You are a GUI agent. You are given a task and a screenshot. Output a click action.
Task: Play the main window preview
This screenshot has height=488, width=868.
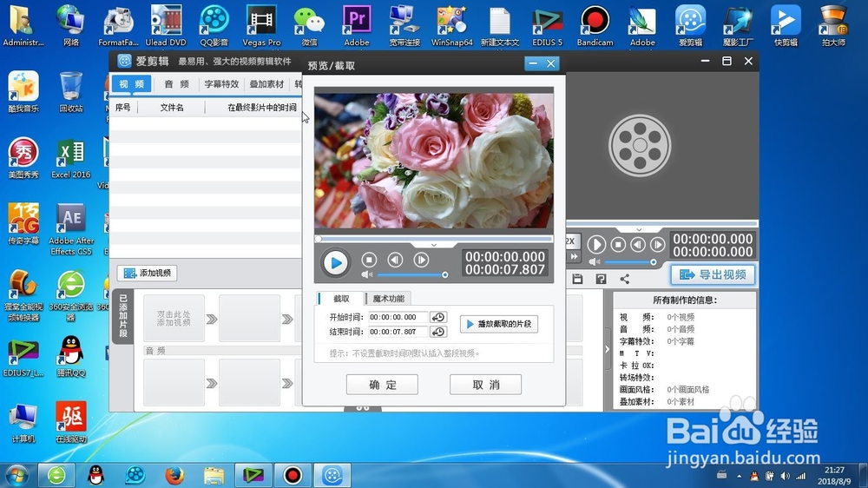(x=596, y=244)
